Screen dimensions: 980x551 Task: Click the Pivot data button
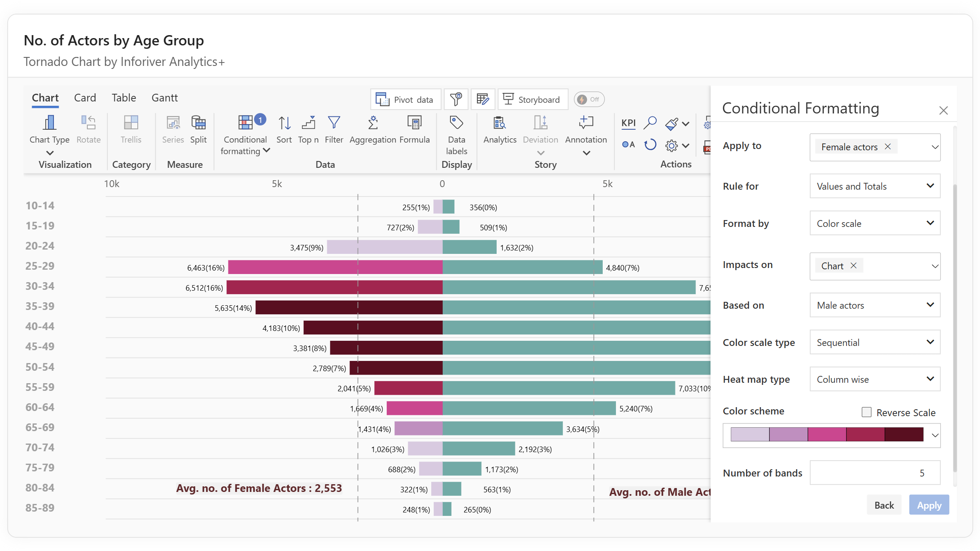tap(405, 99)
